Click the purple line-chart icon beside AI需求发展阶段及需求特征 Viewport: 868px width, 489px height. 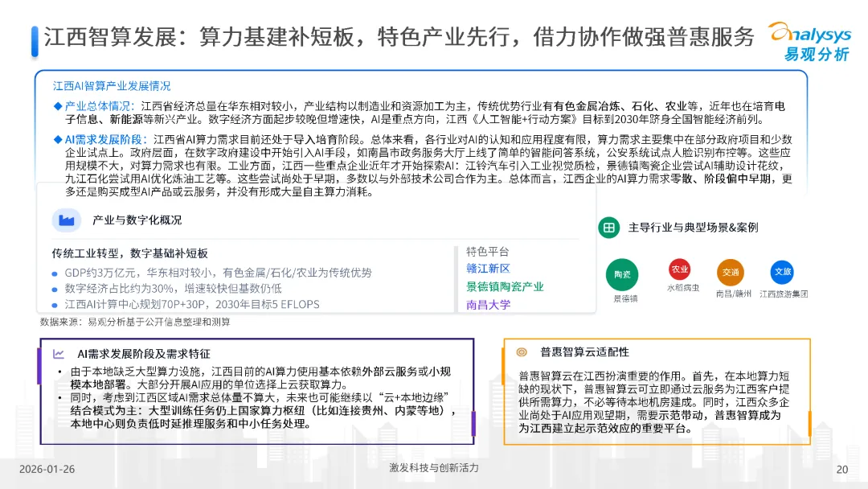point(59,353)
